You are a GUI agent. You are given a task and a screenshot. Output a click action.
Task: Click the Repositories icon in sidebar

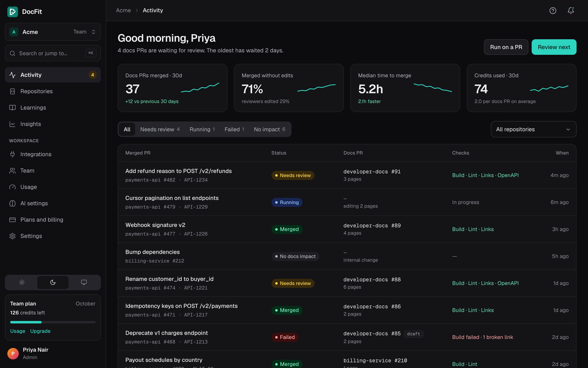point(12,91)
